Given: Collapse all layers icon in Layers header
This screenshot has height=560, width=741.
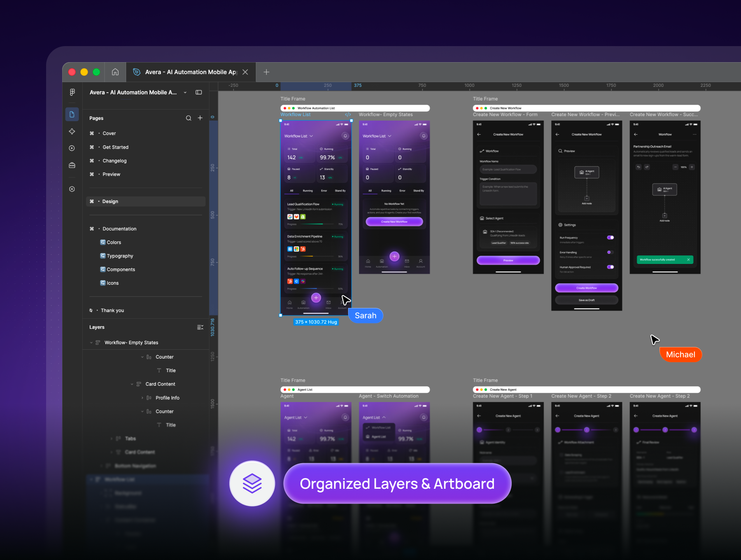Looking at the screenshot, I should pos(200,327).
